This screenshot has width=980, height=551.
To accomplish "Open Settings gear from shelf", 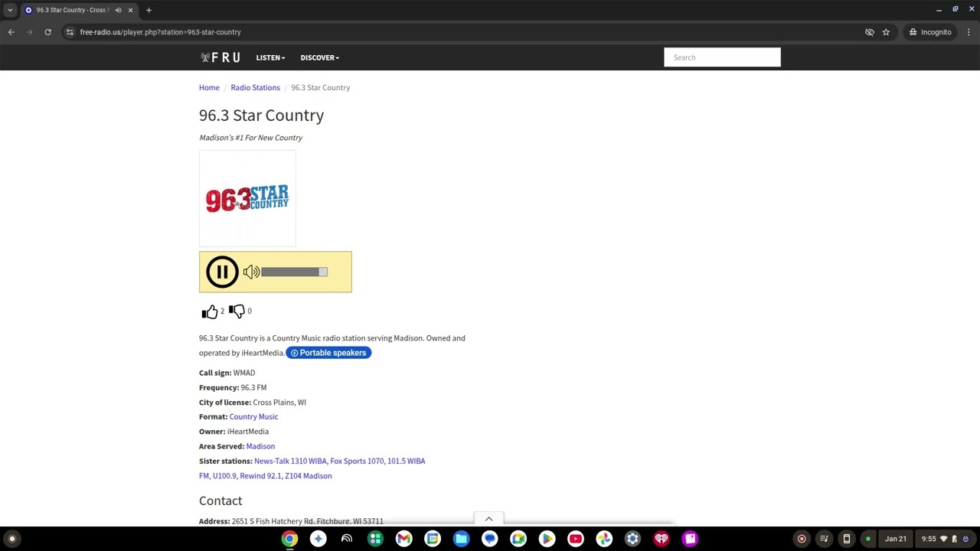I will (x=632, y=539).
